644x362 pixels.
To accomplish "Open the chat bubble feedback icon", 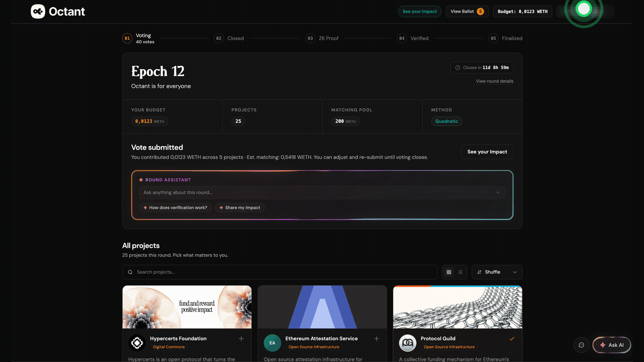I will [x=581, y=345].
